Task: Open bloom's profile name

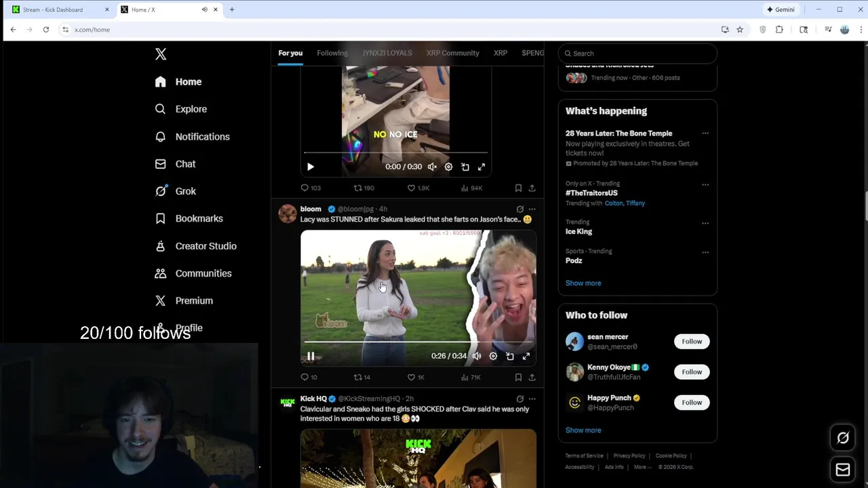Action: pyautogui.click(x=311, y=209)
